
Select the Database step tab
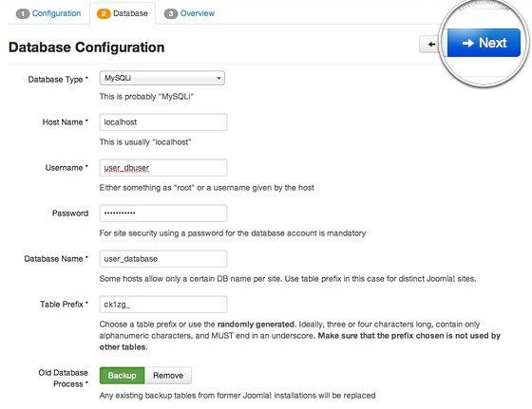[123, 13]
